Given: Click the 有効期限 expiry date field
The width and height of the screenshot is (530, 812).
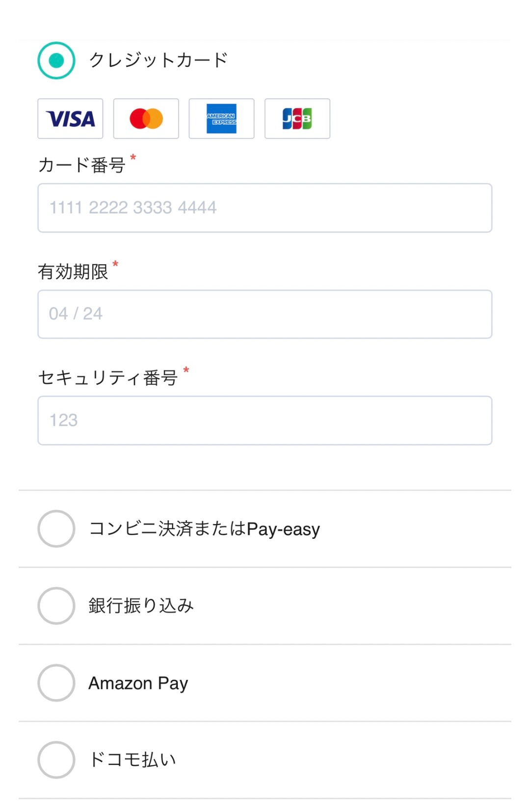Looking at the screenshot, I should [265, 314].
